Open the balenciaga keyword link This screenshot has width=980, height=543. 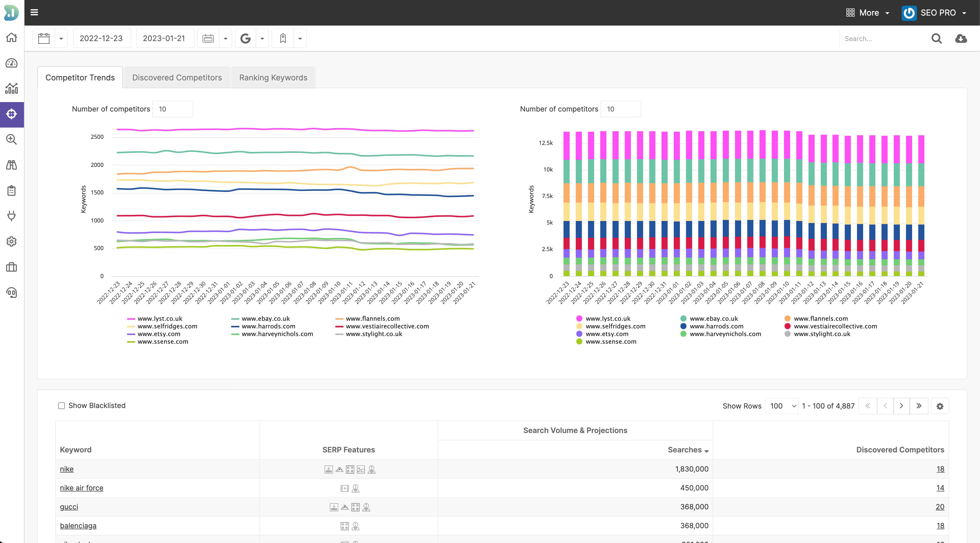pos(78,525)
